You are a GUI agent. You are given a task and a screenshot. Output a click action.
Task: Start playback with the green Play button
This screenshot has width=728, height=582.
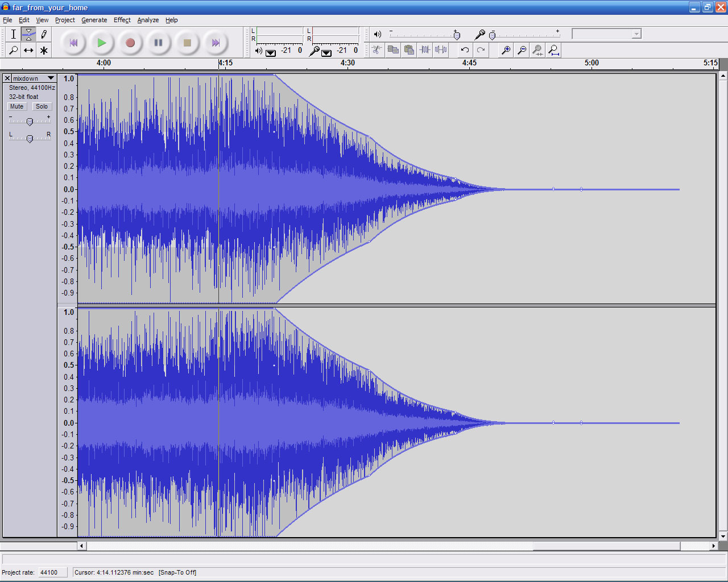click(101, 43)
